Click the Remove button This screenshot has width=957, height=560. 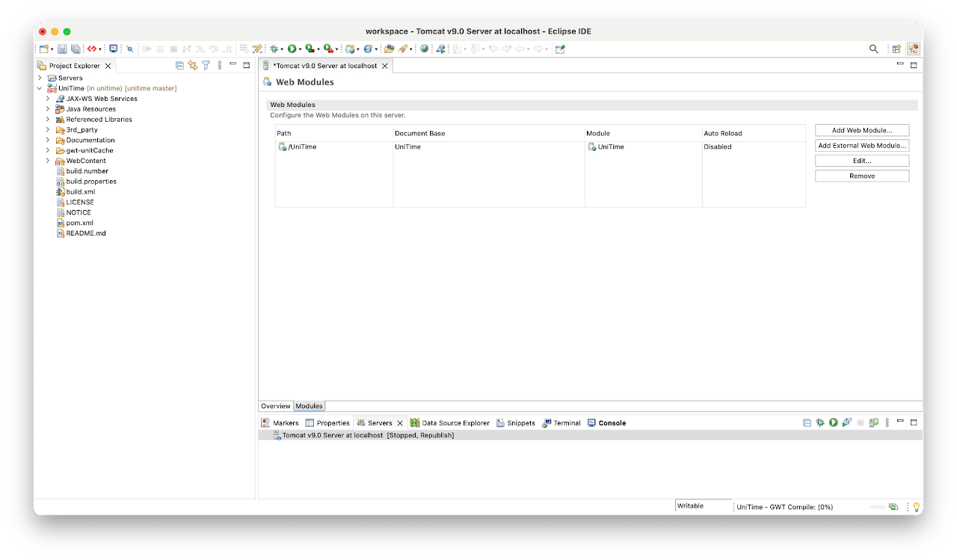(862, 176)
